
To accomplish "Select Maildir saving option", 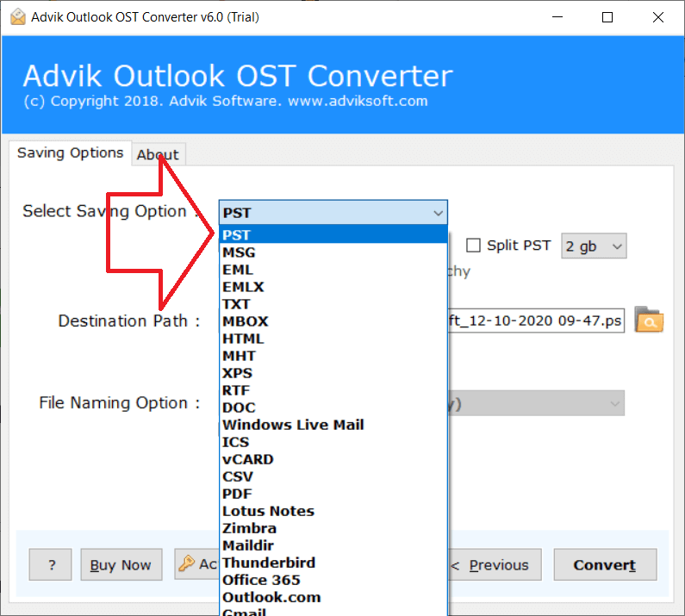I will coord(333,545).
